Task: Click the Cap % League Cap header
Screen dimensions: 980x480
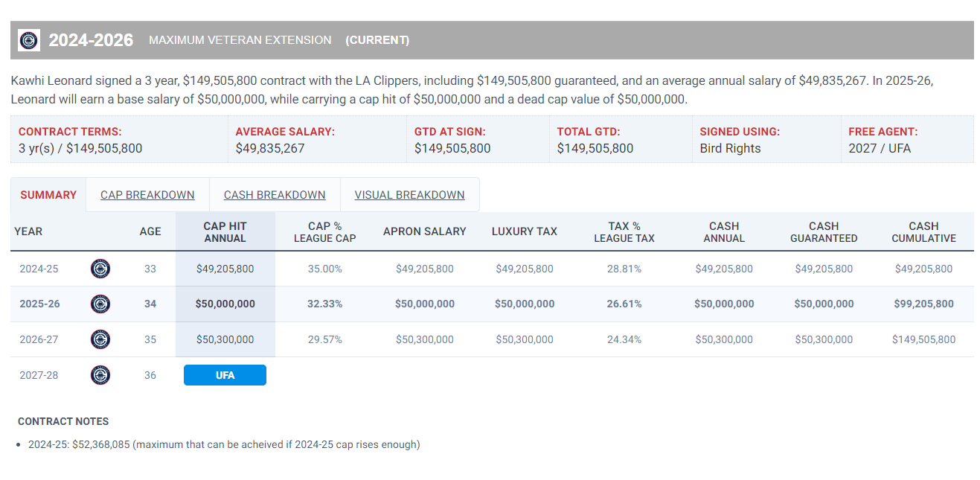Action: coord(324,231)
